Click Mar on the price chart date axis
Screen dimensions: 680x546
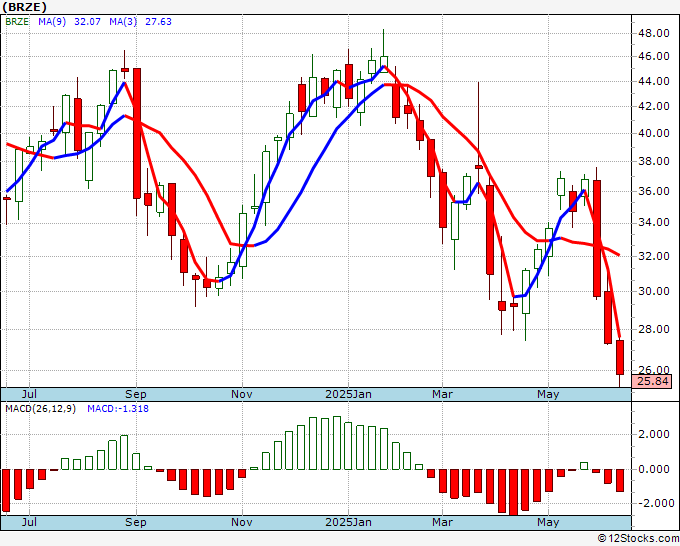coord(442,394)
